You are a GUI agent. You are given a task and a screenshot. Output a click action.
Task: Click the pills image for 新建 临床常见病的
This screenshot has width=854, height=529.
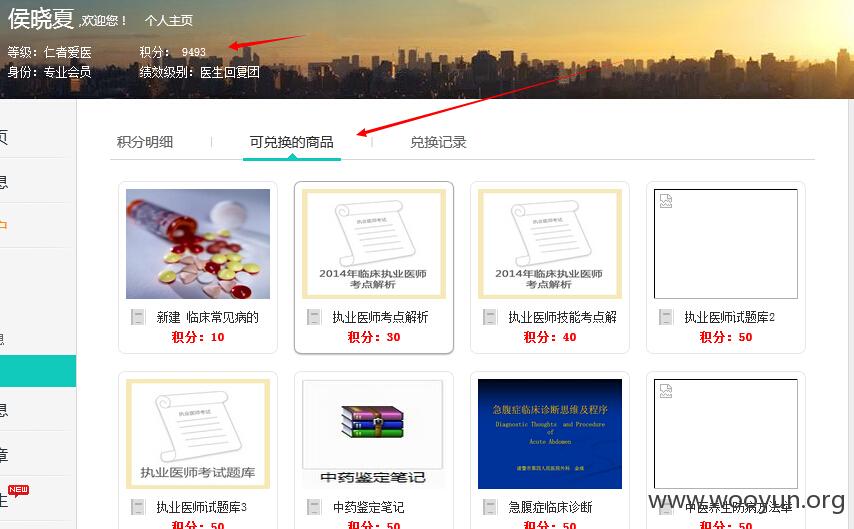pyautogui.click(x=198, y=244)
